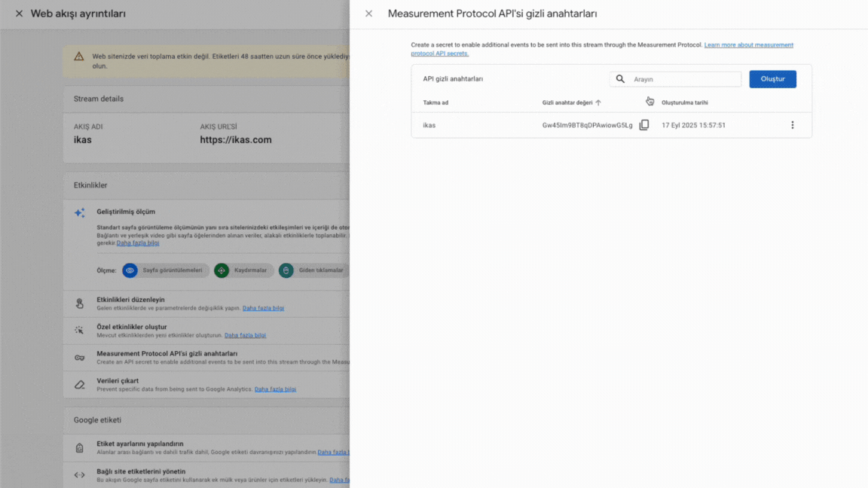Image resolution: width=868 pixels, height=488 pixels.
Task: Type in the Arayın search field
Action: tap(684, 79)
